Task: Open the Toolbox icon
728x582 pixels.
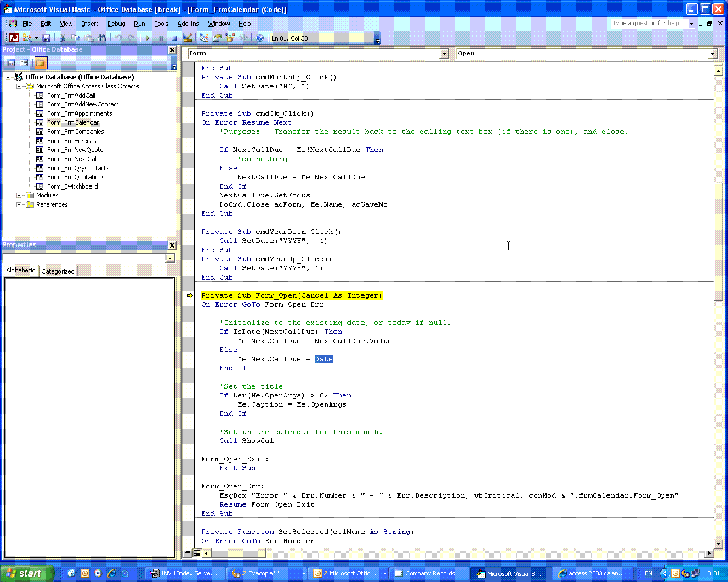Action: click(x=243, y=38)
